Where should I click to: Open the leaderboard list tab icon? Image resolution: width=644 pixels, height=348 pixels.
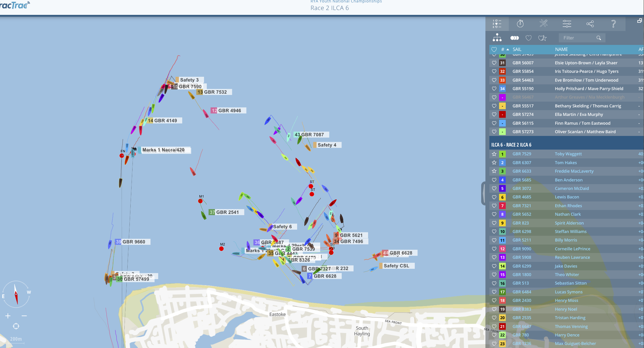497,24
